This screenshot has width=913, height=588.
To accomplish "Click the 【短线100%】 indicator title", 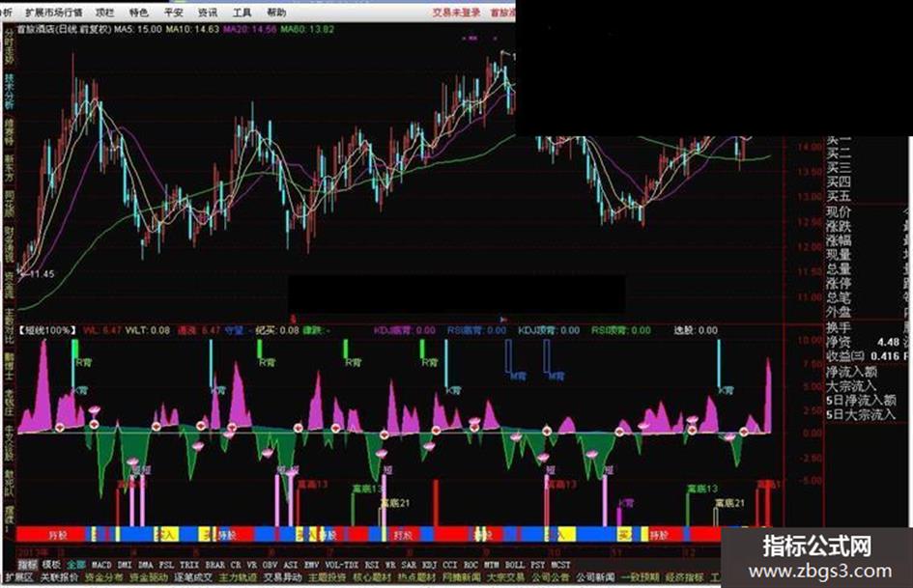I will point(47,330).
